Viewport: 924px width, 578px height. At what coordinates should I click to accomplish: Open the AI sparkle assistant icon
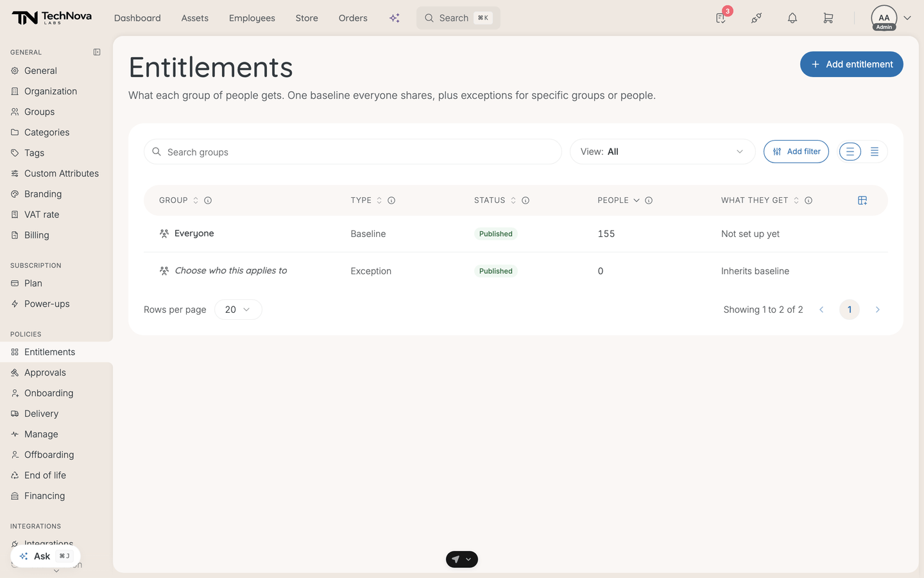coord(395,18)
